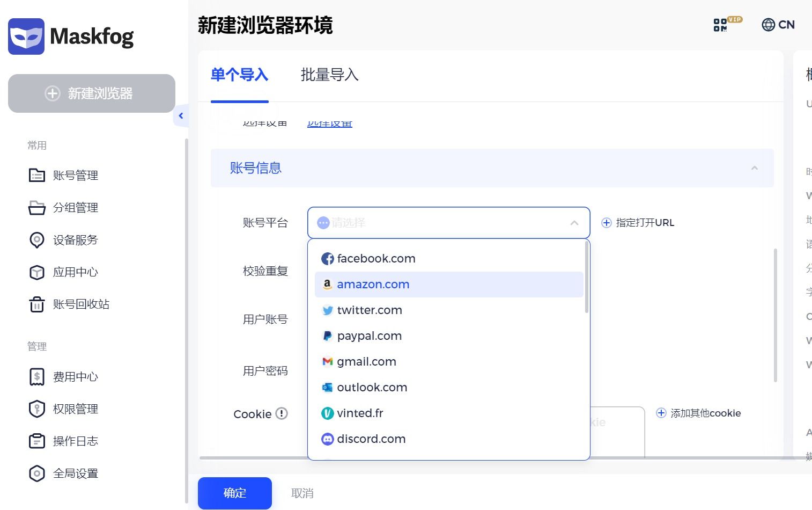This screenshot has height=510, width=812.
Task: Click the 指定打开URL link
Action: point(645,223)
